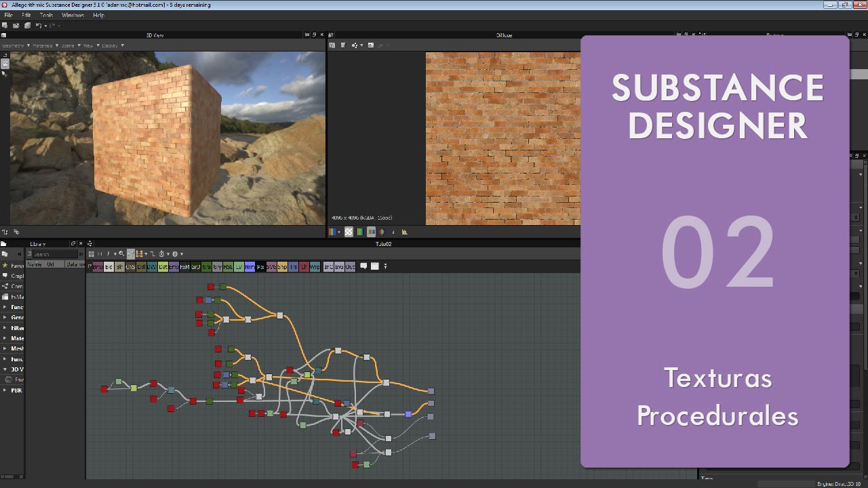Click the Bitmap (Bmp) node button

pyautogui.click(x=98, y=267)
